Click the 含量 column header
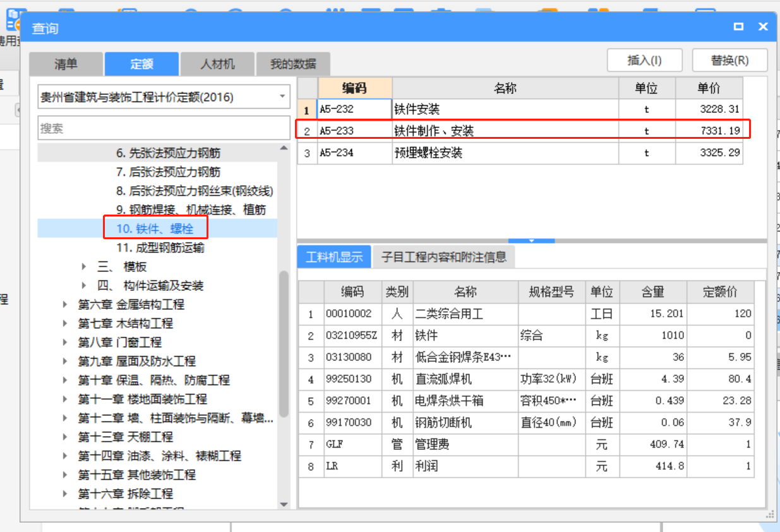Screen dimensions: 780x532 pyautogui.click(x=652, y=292)
